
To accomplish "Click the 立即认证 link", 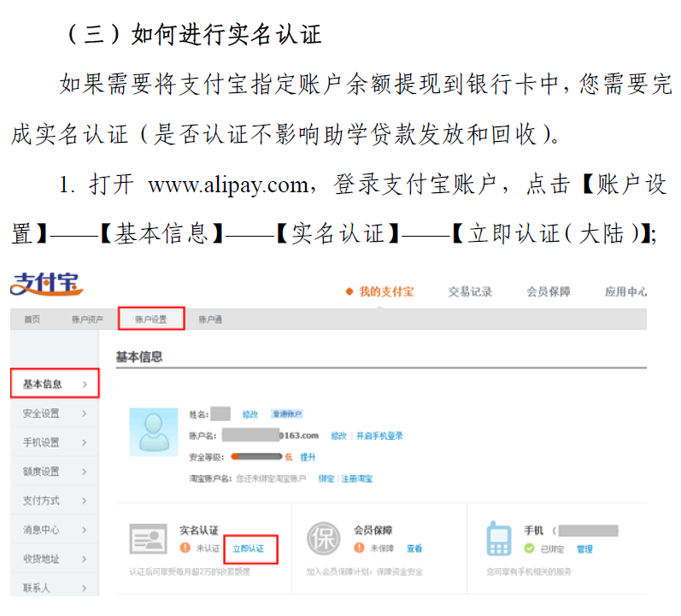I will pos(249,549).
